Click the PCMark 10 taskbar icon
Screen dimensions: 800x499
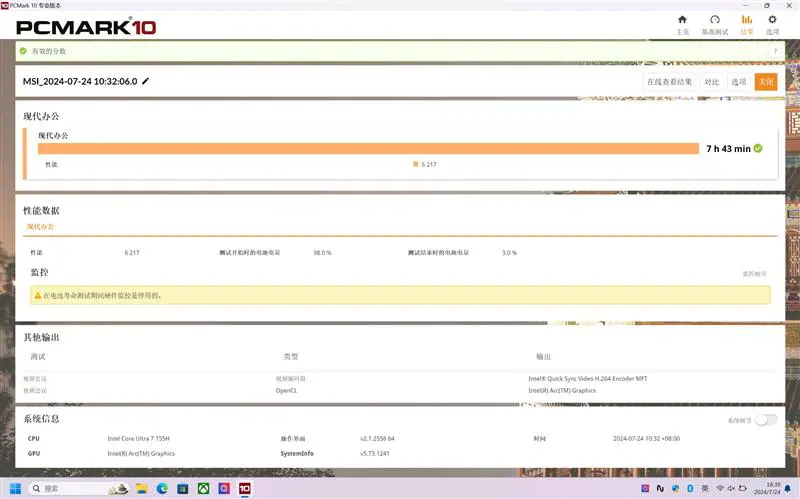pos(245,488)
